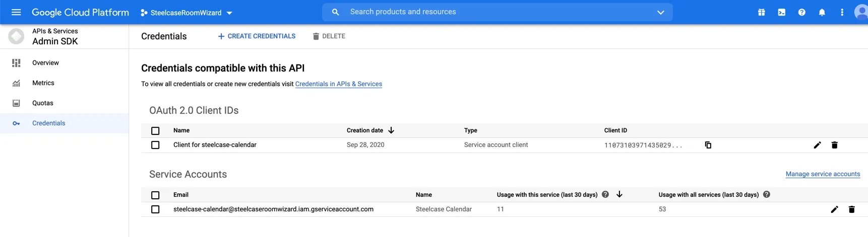Image resolution: width=868 pixels, height=237 pixels.
Task: Check the steelcase-calendar service account row
Action: click(x=155, y=209)
